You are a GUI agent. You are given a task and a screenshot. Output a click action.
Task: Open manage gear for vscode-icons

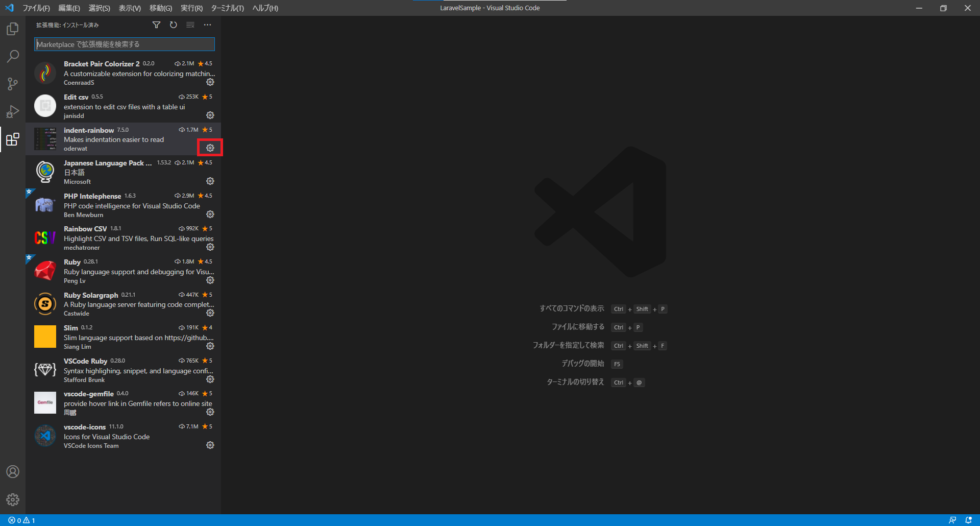coord(210,445)
